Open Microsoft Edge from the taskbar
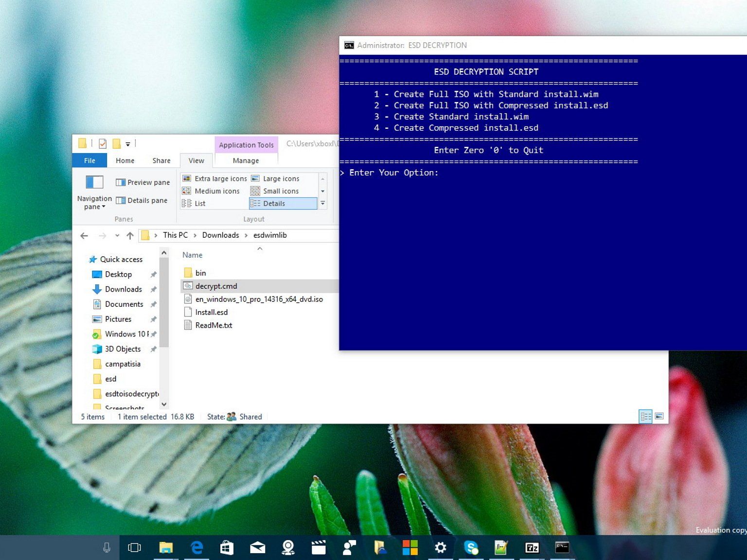Viewport: 747px width, 560px height. click(x=196, y=547)
